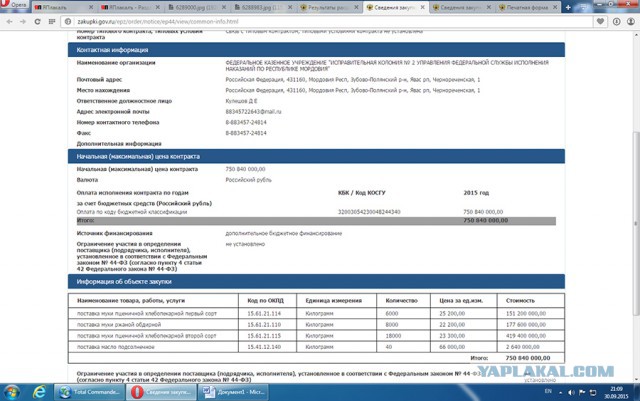Close the 6288983.jpg tab

(x=290, y=7)
